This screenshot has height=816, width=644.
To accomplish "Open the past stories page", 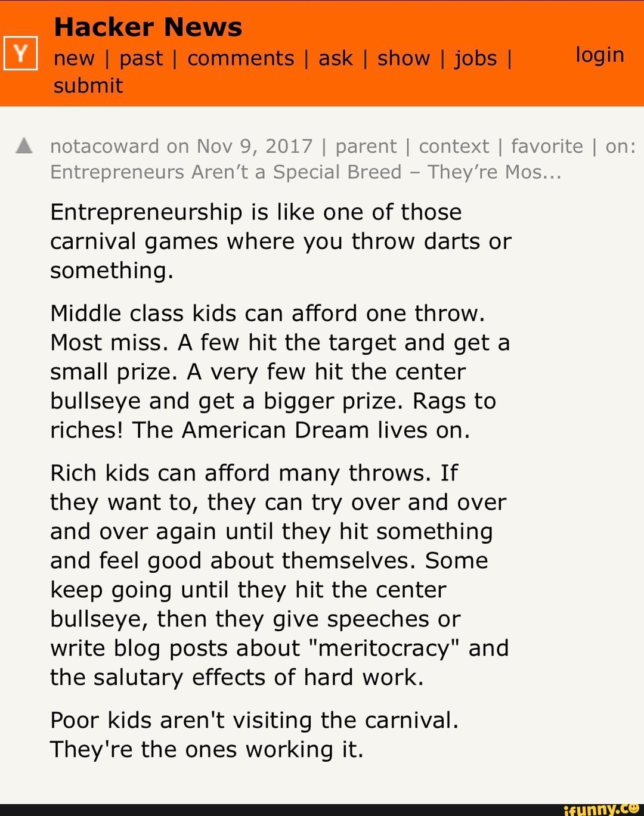I will (141, 58).
